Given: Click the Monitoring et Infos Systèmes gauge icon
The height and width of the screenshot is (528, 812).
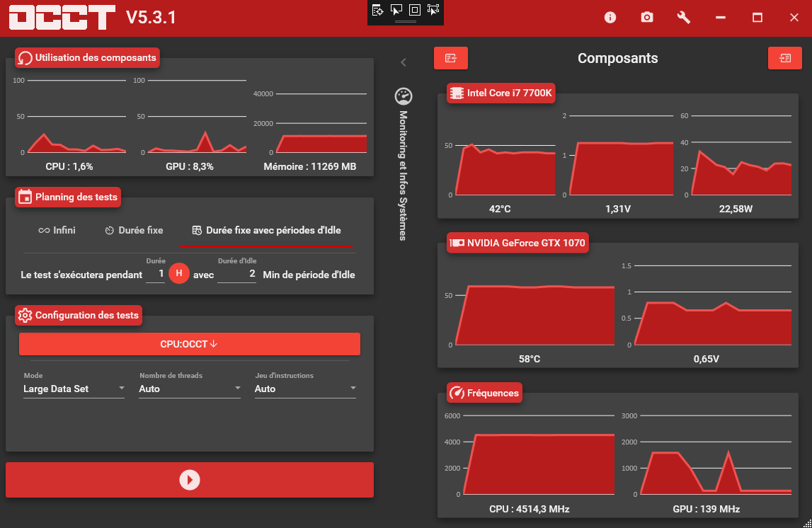Looking at the screenshot, I should pos(403,96).
